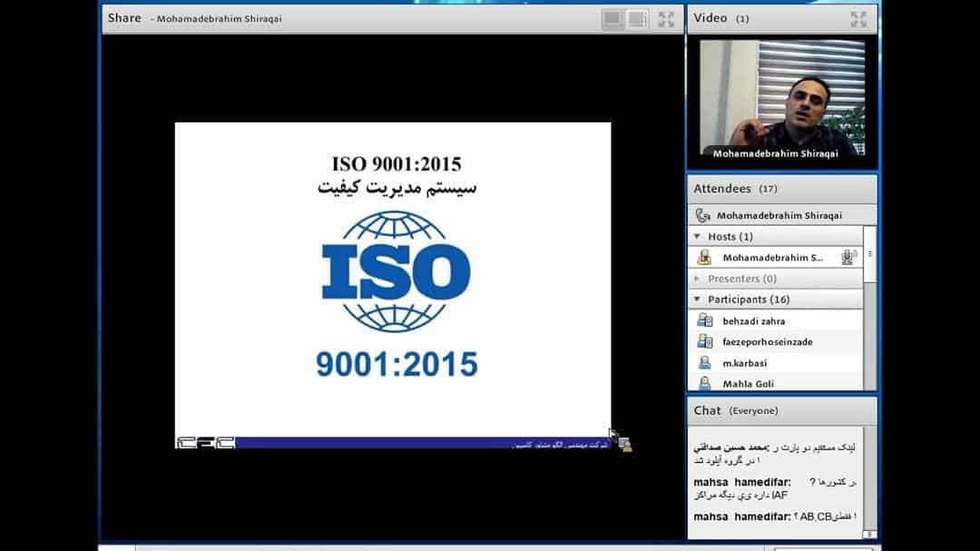This screenshot has width=980, height=551.
Task: Click the first mahsa hamedifar chat message
Action: click(775, 488)
